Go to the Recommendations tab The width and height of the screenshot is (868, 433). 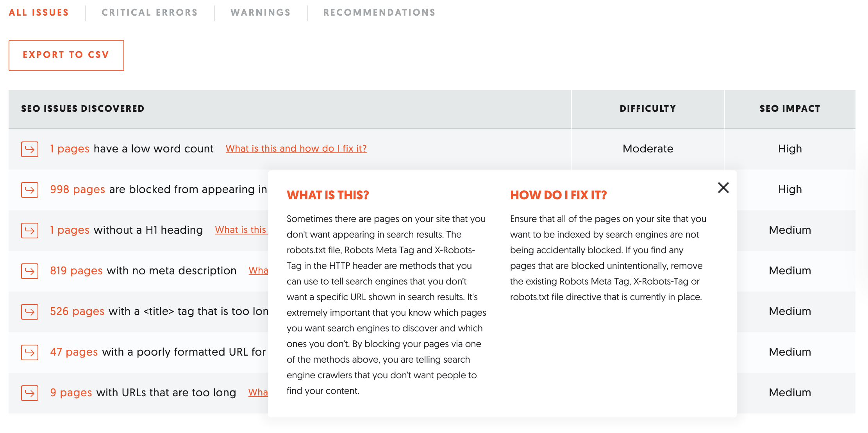[379, 13]
